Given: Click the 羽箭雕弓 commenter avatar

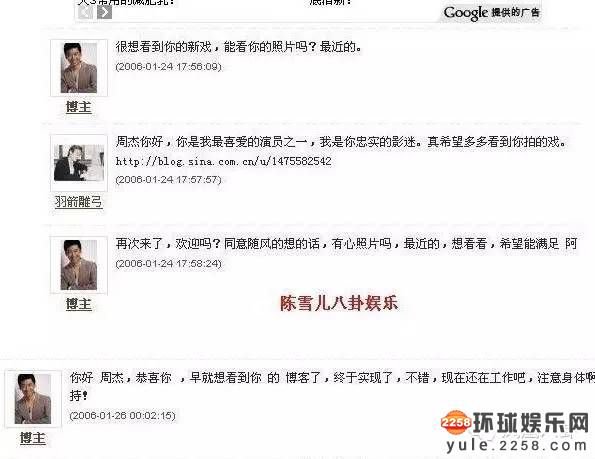Looking at the screenshot, I should [x=79, y=163].
